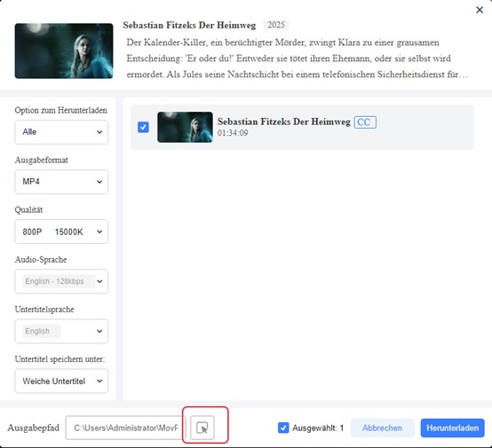Toggle the Ausgewählt select-all checkbox
The image size is (492, 448).
point(283,428)
